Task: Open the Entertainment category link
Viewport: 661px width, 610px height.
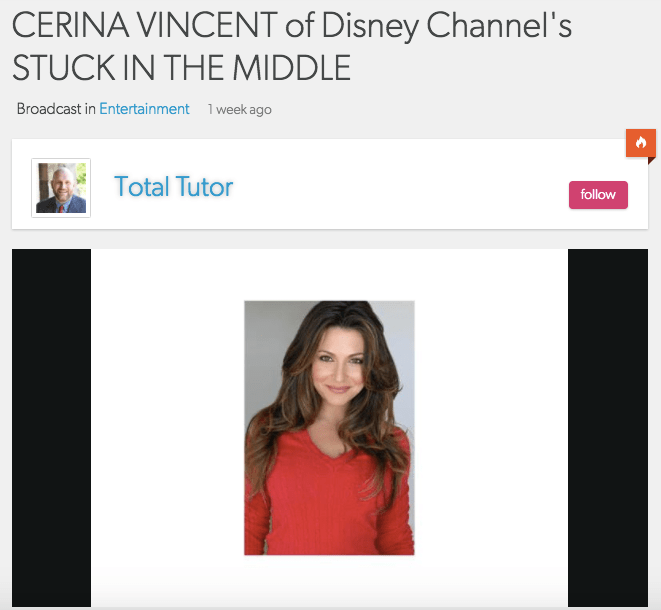Action: pos(144,109)
